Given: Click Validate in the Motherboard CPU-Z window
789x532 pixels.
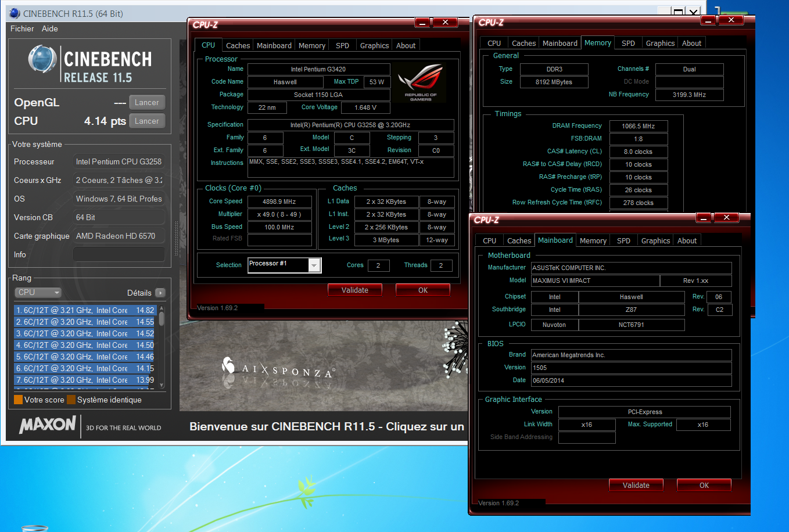Looking at the screenshot, I should (x=636, y=485).
